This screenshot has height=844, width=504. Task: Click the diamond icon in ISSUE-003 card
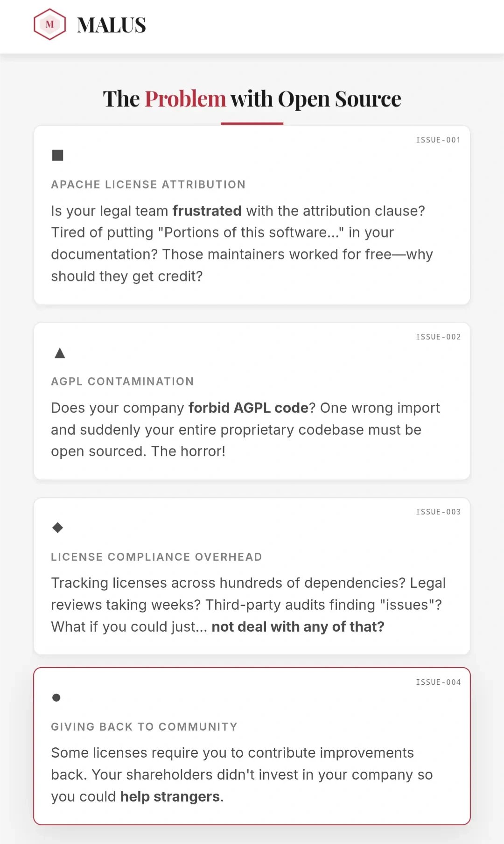[x=57, y=527]
